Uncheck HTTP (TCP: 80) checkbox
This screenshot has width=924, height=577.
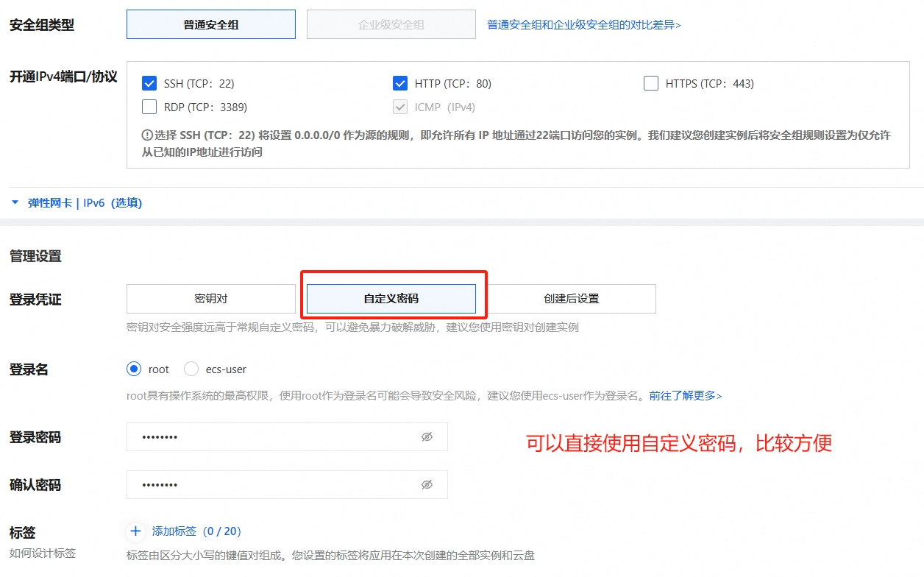pyautogui.click(x=400, y=83)
